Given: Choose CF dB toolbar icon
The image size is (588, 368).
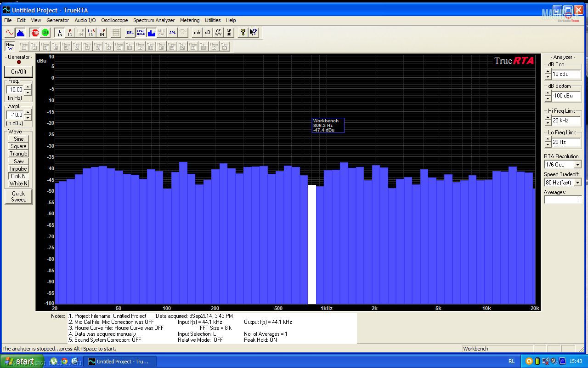Looking at the screenshot, I should (229, 32).
